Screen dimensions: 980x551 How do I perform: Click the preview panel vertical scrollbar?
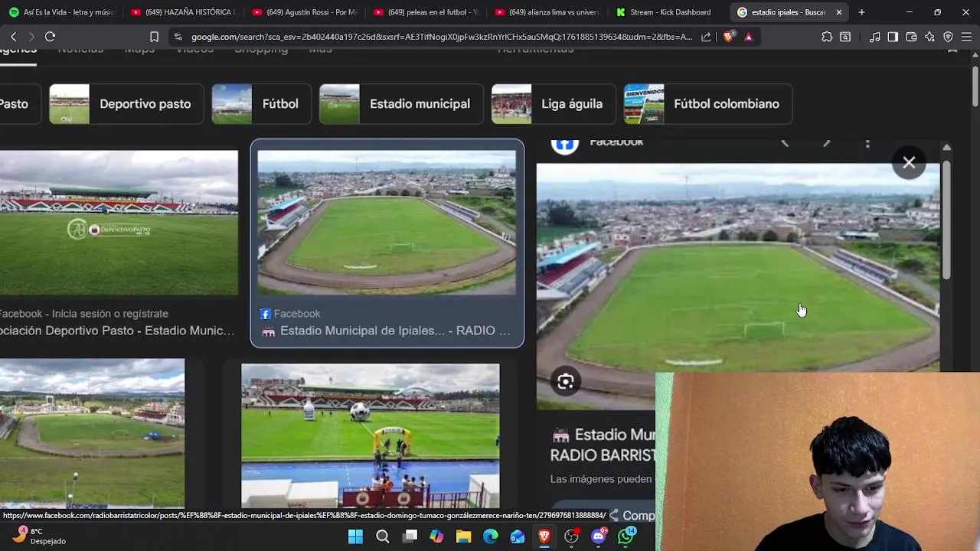tap(946, 220)
